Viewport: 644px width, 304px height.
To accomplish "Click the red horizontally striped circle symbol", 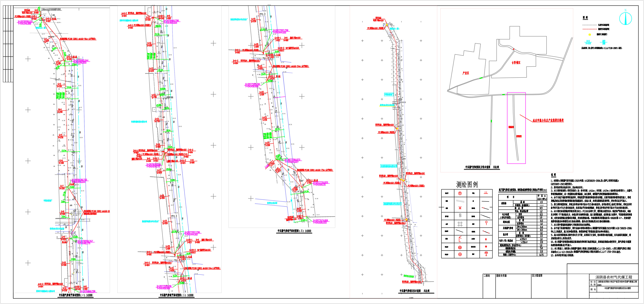I will pos(460,247).
